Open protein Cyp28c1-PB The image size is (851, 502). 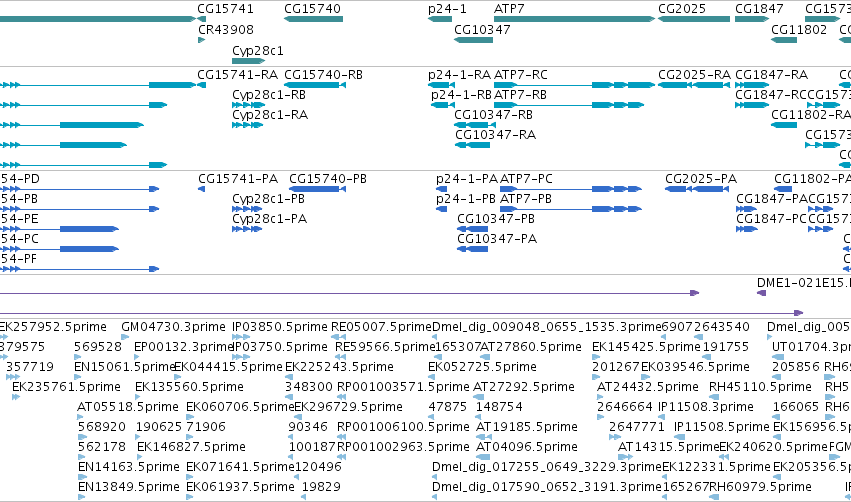269,199
